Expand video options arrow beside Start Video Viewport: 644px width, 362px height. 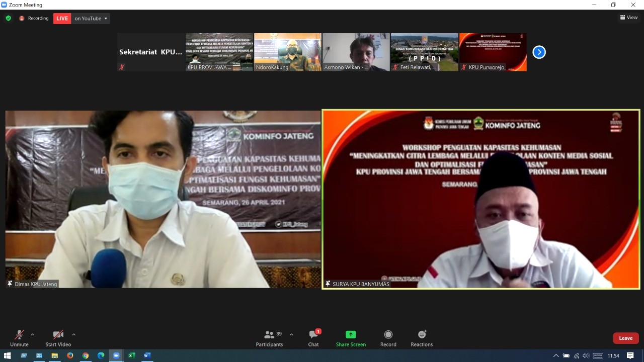(x=73, y=334)
